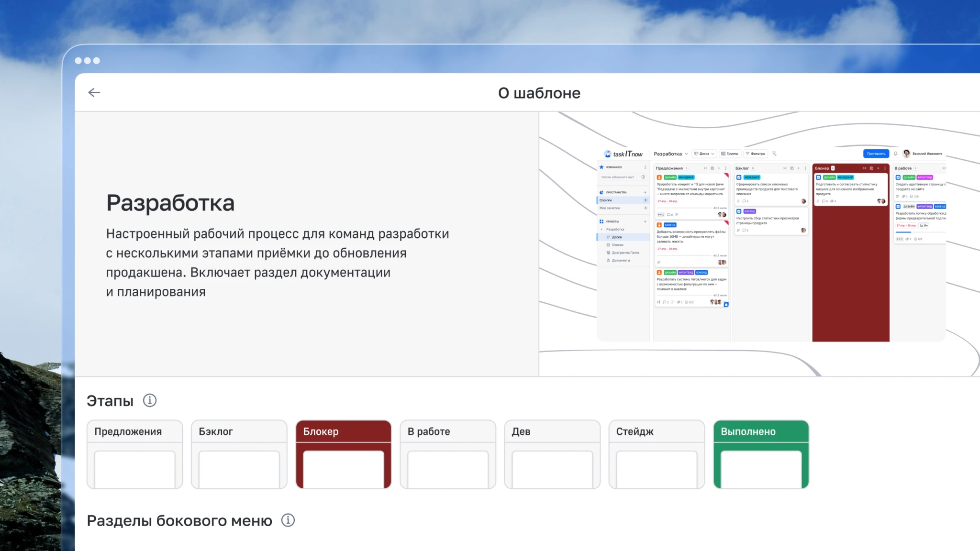The height and width of the screenshot is (551, 980).
Task: Click Василий Иванович's avatar in the preview
Action: (x=906, y=154)
